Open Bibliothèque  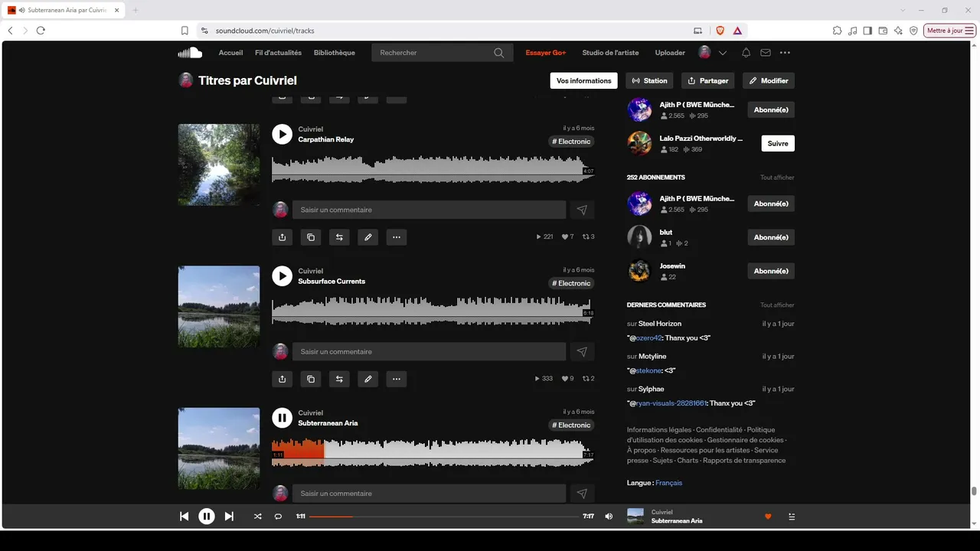click(x=335, y=53)
